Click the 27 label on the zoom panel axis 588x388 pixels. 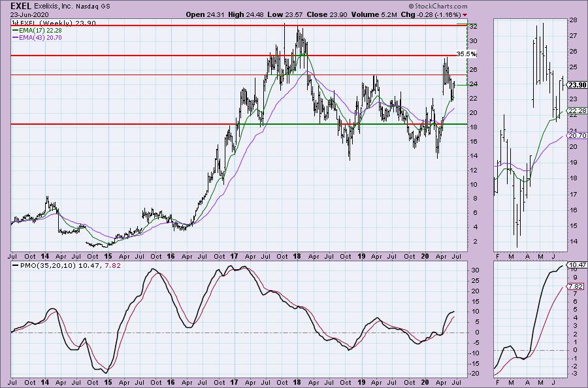pyautogui.click(x=572, y=36)
